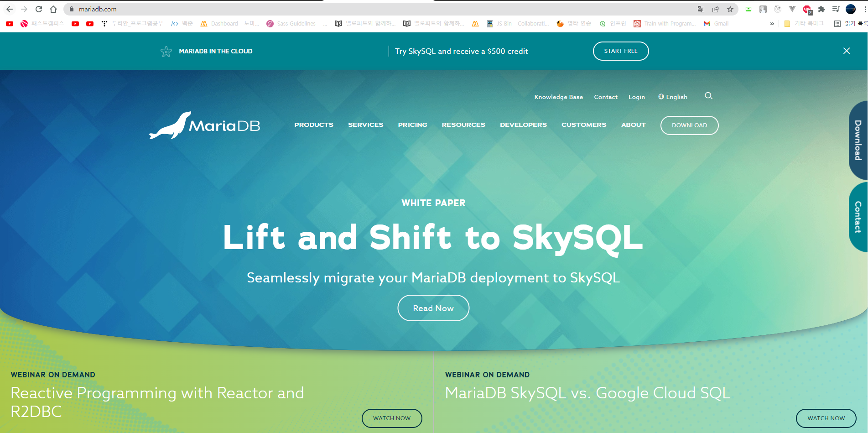Image resolution: width=868 pixels, height=433 pixels.
Task: Bookmark this page with the star icon
Action: pos(730,9)
